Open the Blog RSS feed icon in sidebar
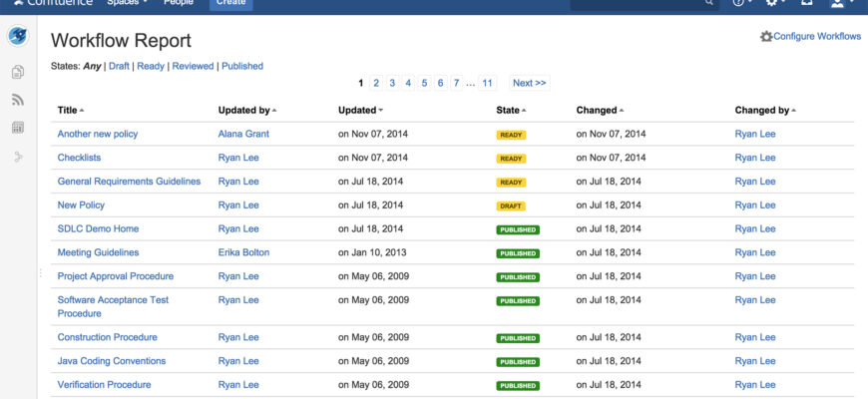Viewport: 868px width, 399px height. [x=18, y=100]
